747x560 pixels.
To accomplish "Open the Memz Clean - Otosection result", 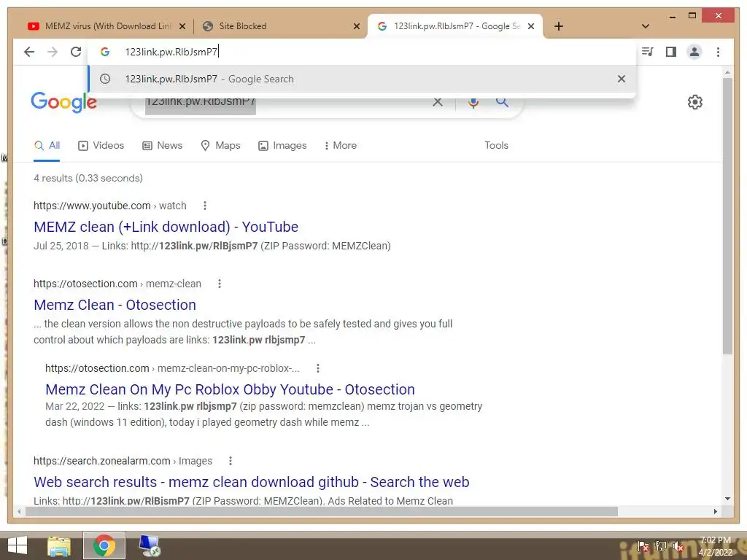I will tap(115, 306).
